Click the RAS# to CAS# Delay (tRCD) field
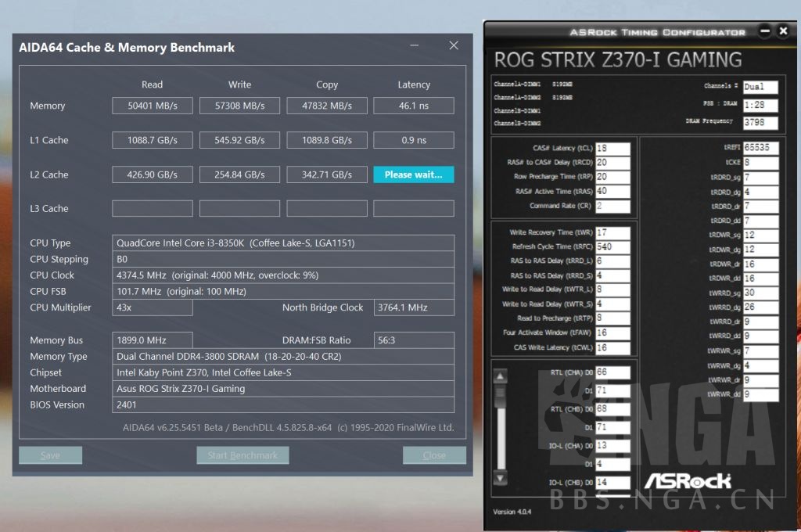The height and width of the screenshot is (532, 801). pos(613,163)
